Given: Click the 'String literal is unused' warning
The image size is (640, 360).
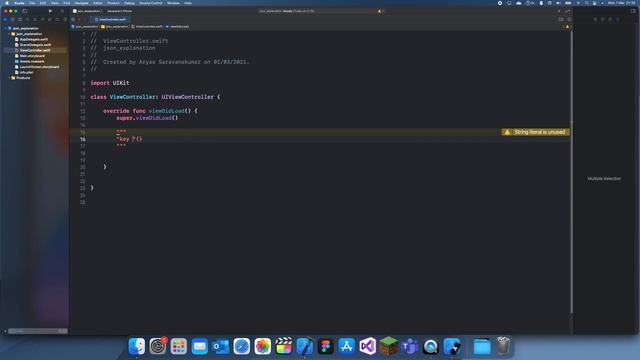Looking at the screenshot, I should [x=536, y=132].
